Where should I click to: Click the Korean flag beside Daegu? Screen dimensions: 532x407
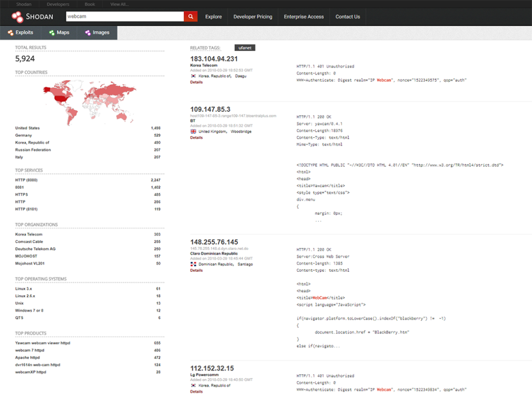click(x=193, y=76)
